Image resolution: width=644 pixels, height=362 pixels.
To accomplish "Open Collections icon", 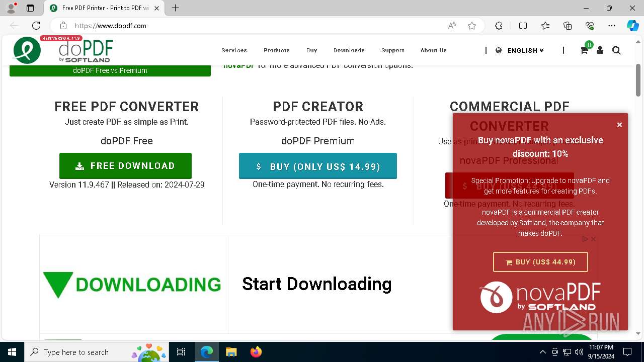I will pos(568,26).
